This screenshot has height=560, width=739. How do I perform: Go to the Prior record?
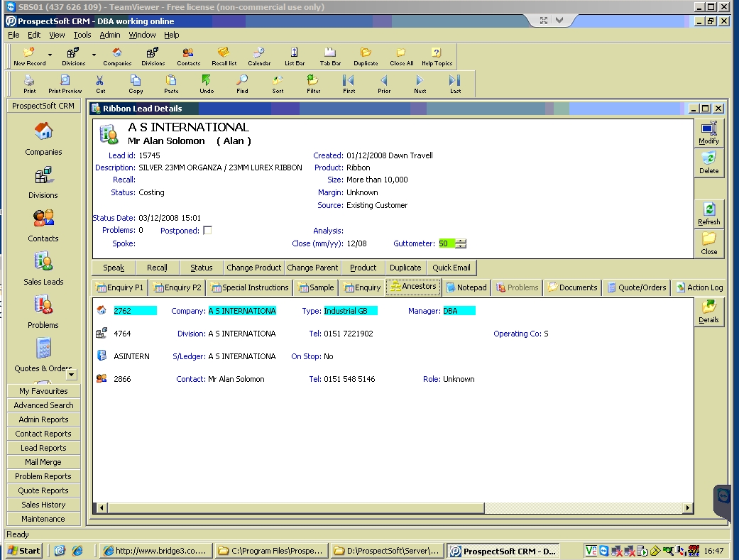click(x=384, y=84)
